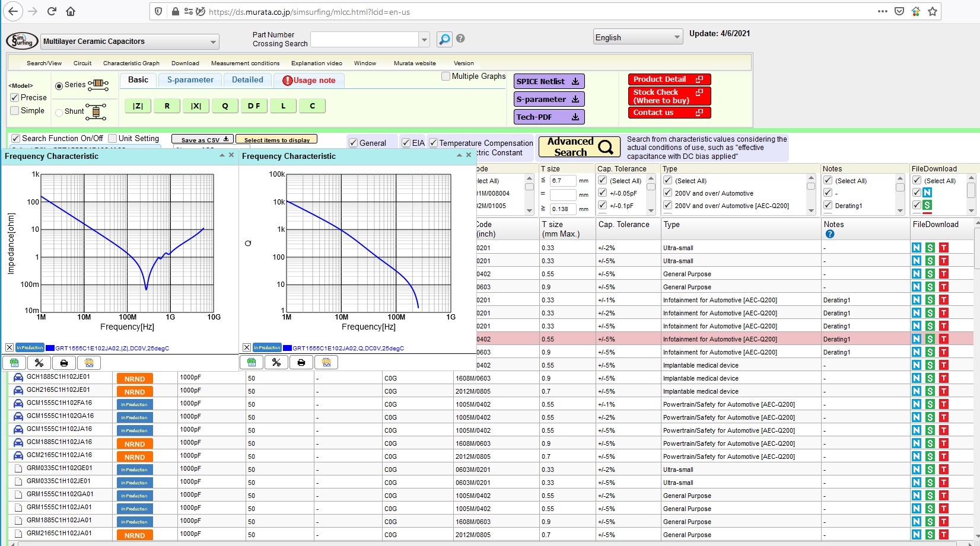The image size is (980, 546).
Task: Click Save as CSV button
Action: coord(202,139)
